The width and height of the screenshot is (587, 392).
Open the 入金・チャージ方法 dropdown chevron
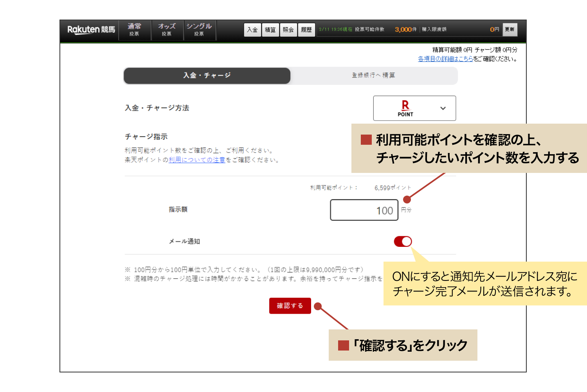443,108
